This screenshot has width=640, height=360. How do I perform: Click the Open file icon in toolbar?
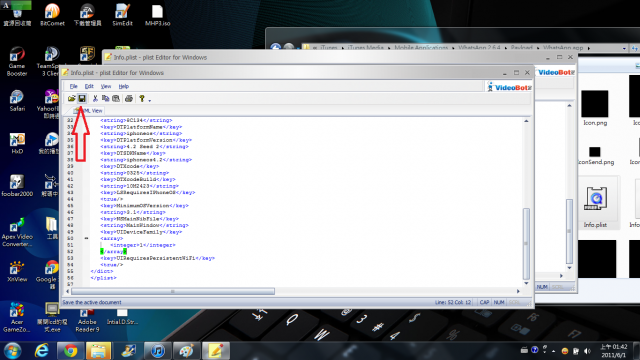click(x=71, y=98)
